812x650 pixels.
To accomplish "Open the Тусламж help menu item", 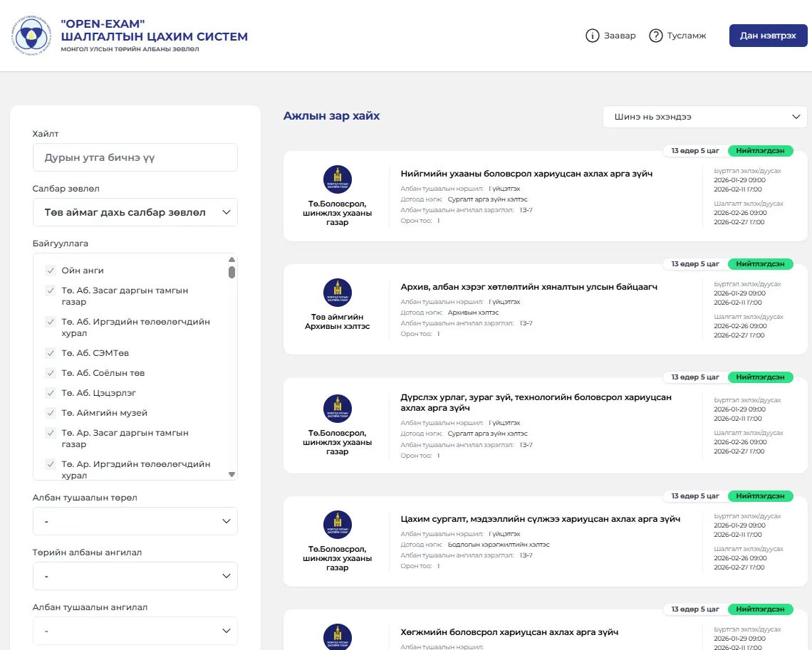I will coord(686,36).
